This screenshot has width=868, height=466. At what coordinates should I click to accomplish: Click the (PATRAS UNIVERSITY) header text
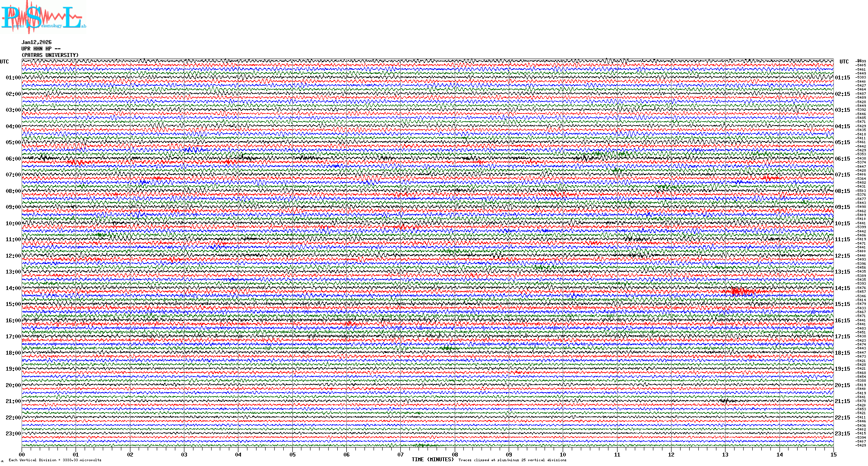click(x=50, y=55)
